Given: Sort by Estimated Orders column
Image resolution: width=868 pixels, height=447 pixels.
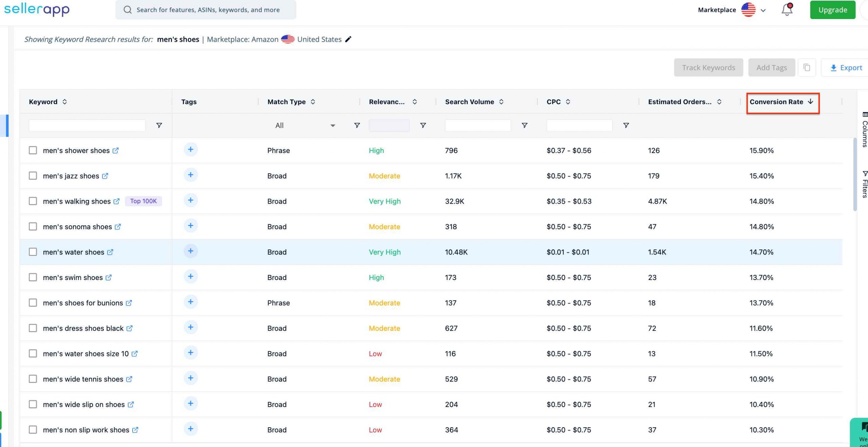Looking at the screenshot, I should (x=719, y=102).
